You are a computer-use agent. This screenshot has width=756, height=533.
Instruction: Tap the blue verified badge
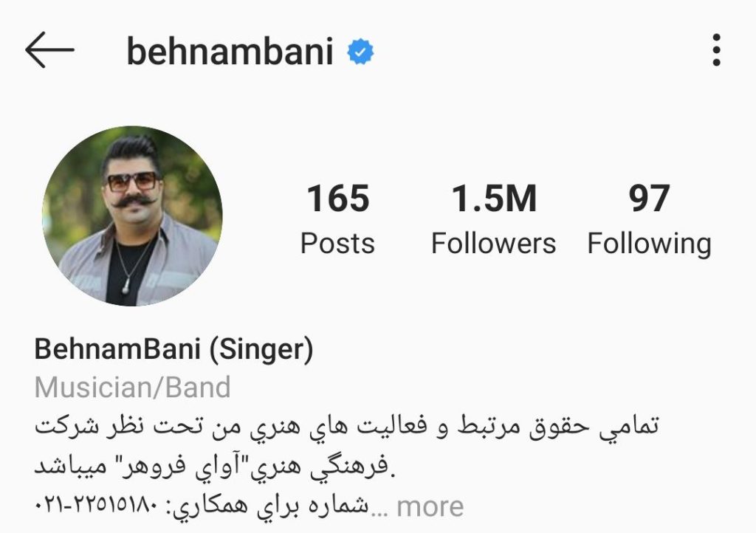point(360,52)
